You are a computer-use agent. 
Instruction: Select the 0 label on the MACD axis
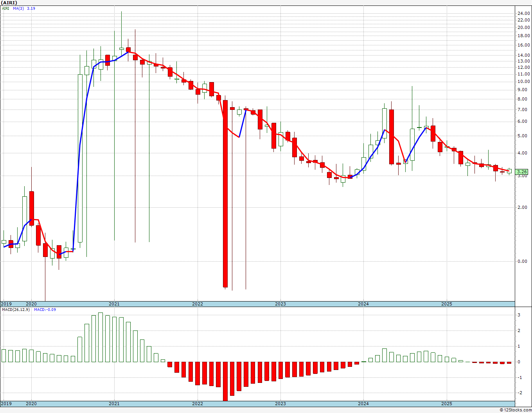point(519,362)
